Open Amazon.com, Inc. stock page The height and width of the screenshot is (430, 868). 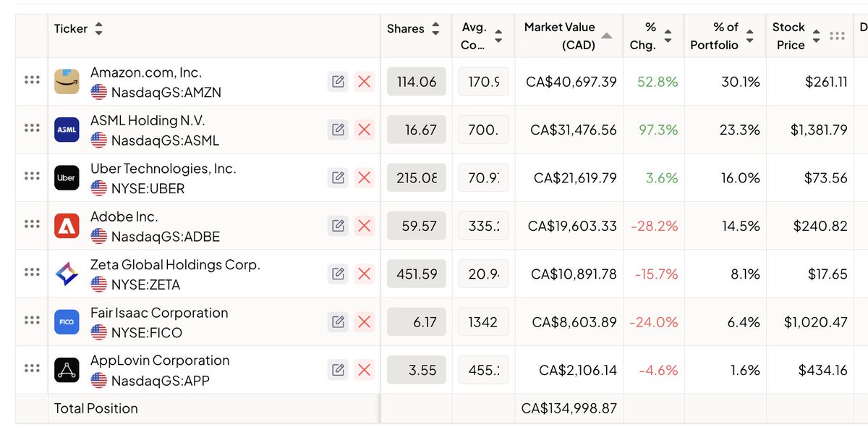coord(145,72)
